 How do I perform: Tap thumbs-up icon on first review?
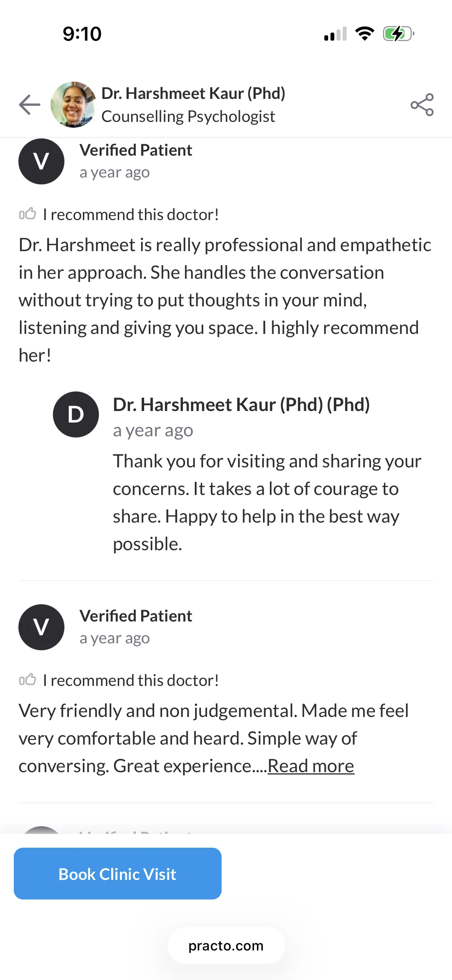(28, 214)
